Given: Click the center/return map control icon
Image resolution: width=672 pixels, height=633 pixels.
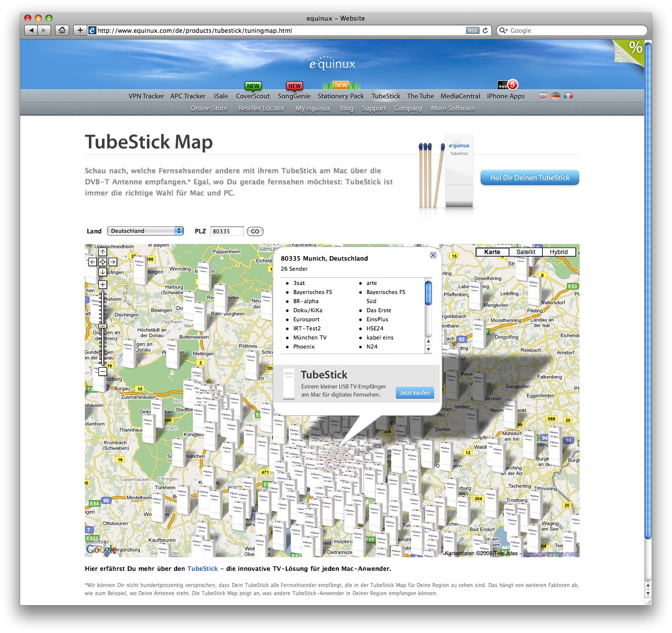Looking at the screenshot, I should click(102, 262).
